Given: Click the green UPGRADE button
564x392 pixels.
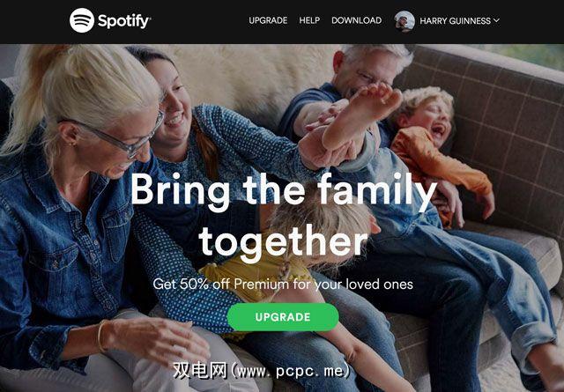Looking at the screenshot, I should coord(283,317).
